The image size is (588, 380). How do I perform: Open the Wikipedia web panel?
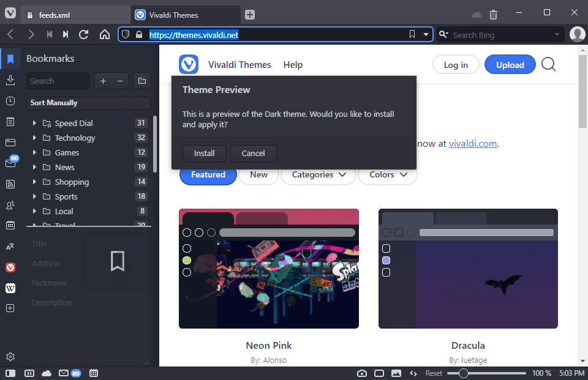[x=10, y=288]
